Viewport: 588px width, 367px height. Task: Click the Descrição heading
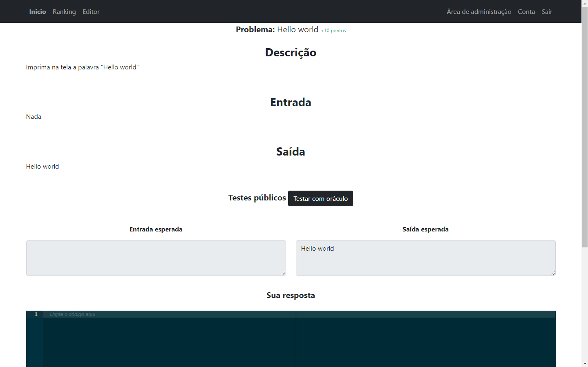(291, 52)
